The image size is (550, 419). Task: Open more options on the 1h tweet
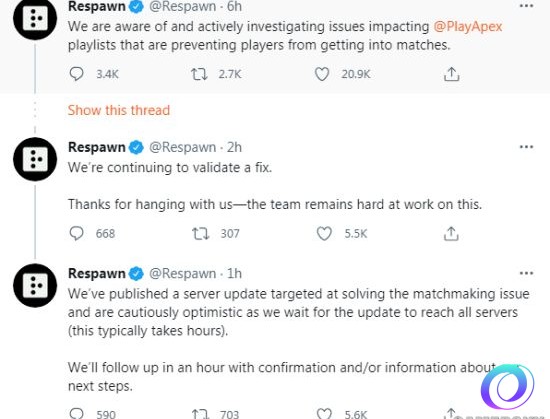pyautogui.click(x=526, y=273)
